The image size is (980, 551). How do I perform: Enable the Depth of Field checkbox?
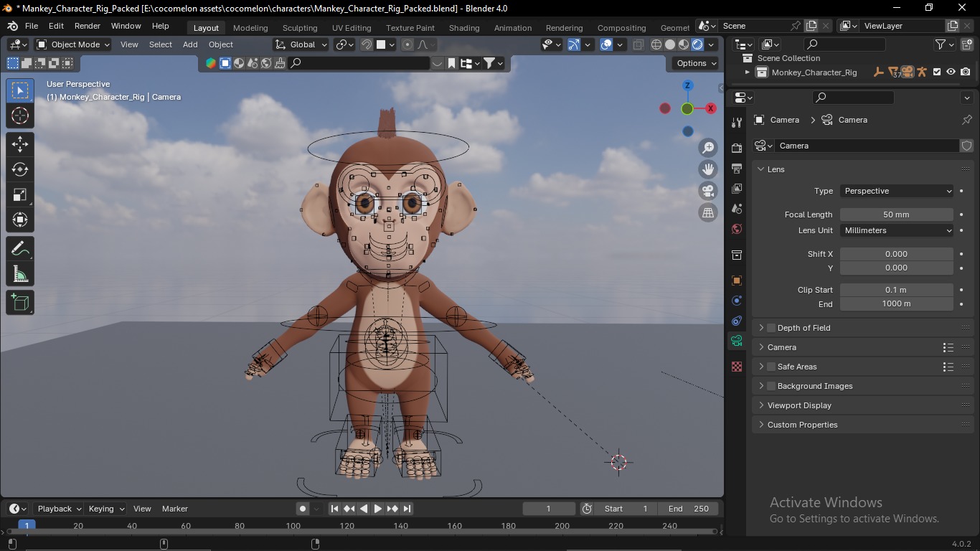pos(771,328)
